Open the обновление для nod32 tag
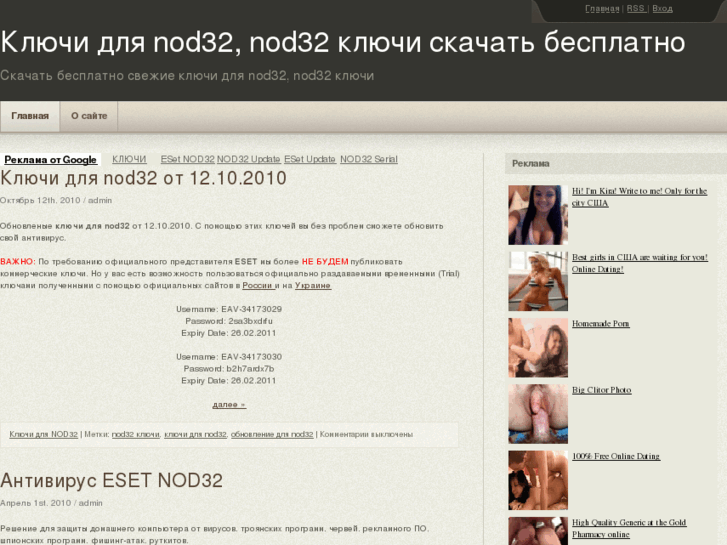727x545 pixels. pos(272,435)
